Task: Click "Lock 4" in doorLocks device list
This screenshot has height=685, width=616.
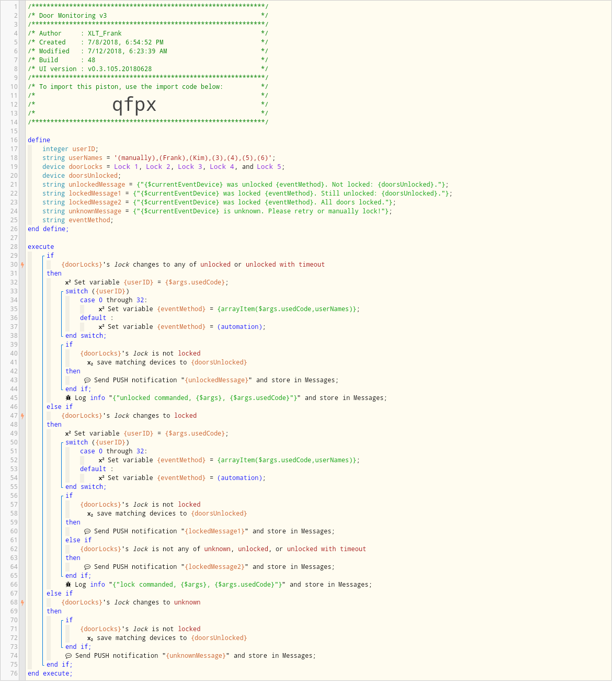Action: 223,167
